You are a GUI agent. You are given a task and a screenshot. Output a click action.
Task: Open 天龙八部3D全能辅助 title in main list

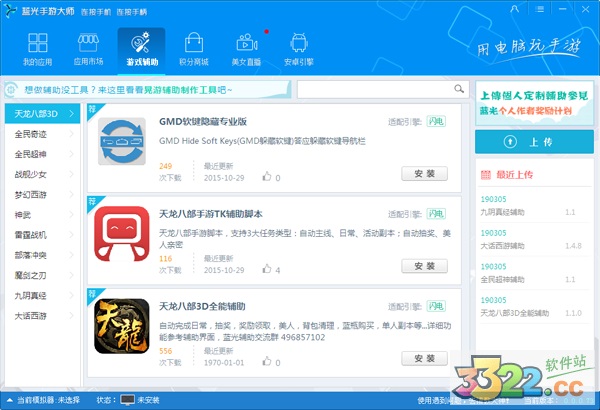point(202,306)
